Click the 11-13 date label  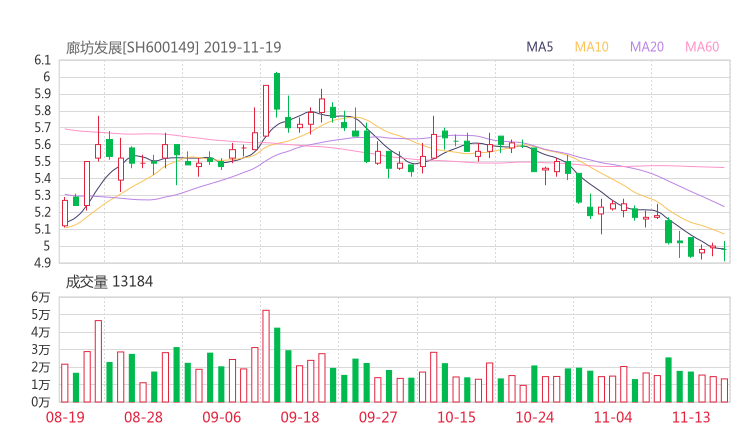pyautogui.click(x=691, y=417)
